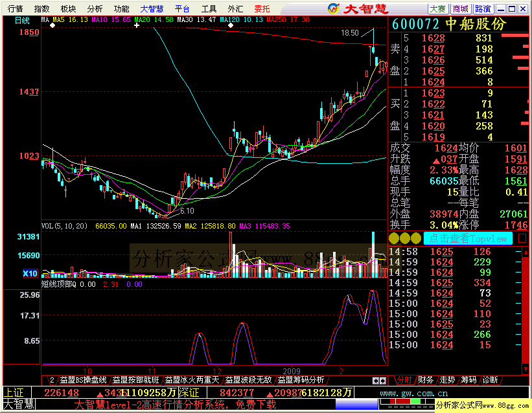Click the MA indicator label at chart top

pos(45,19)
